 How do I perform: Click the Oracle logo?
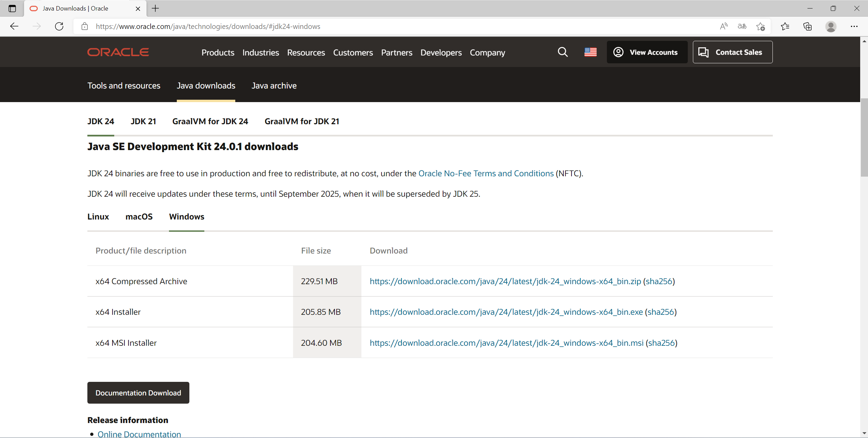click(118, 52)
